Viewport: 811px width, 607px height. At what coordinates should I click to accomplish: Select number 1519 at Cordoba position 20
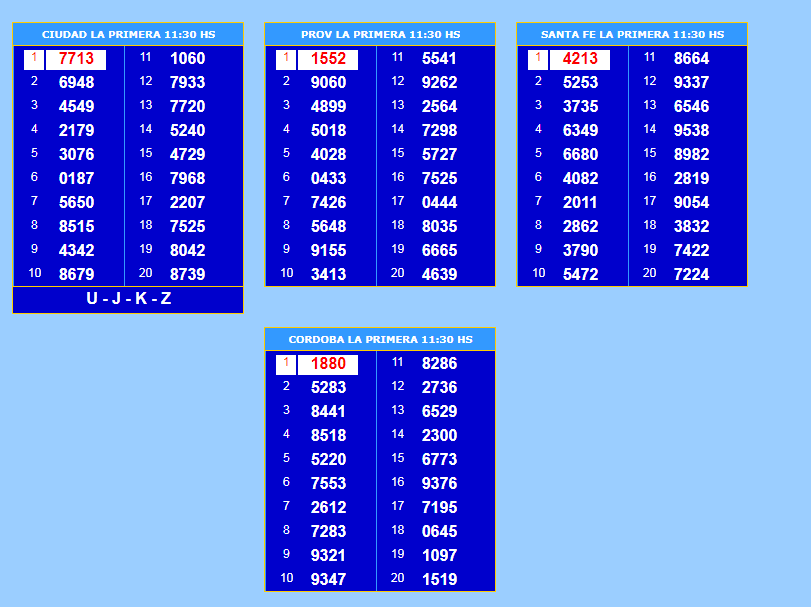coord(439,579)
